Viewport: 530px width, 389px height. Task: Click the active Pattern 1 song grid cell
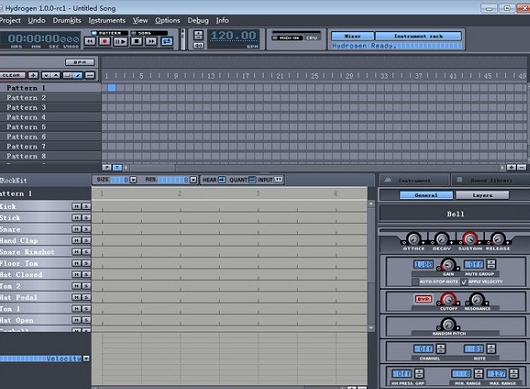pos(112,88)
